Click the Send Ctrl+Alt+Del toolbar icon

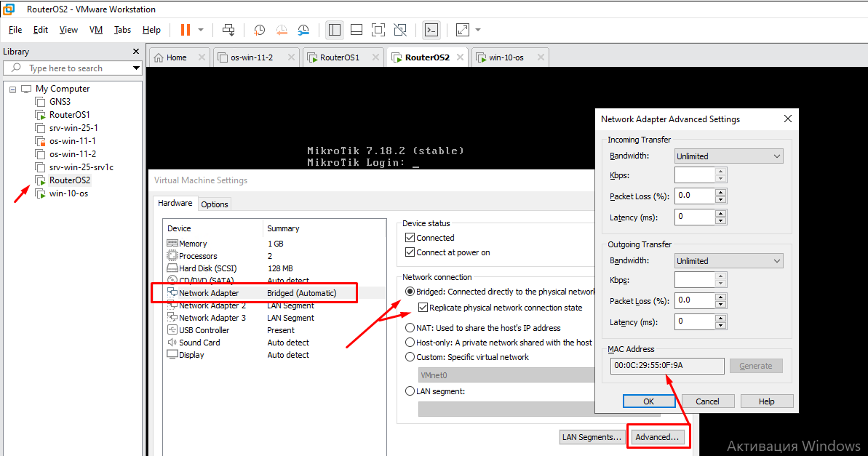click(228, 30)
